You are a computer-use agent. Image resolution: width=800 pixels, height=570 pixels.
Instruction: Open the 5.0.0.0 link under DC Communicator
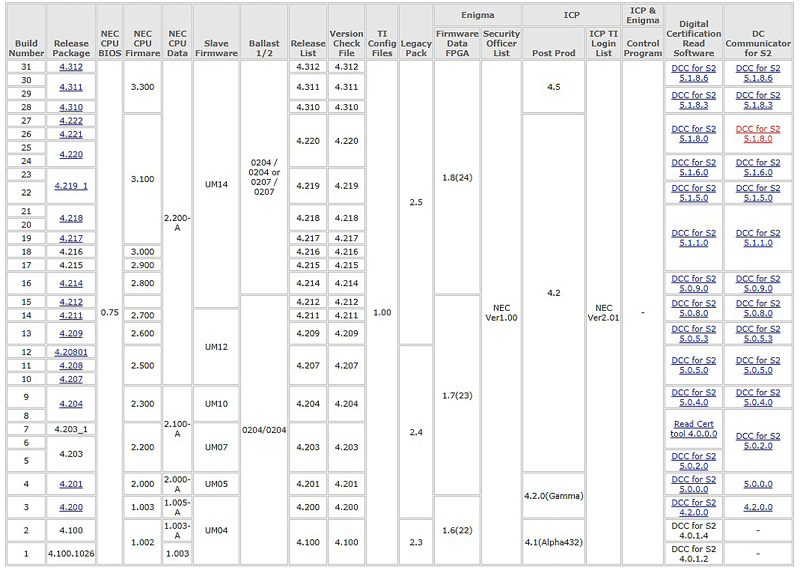click(758, 484)
